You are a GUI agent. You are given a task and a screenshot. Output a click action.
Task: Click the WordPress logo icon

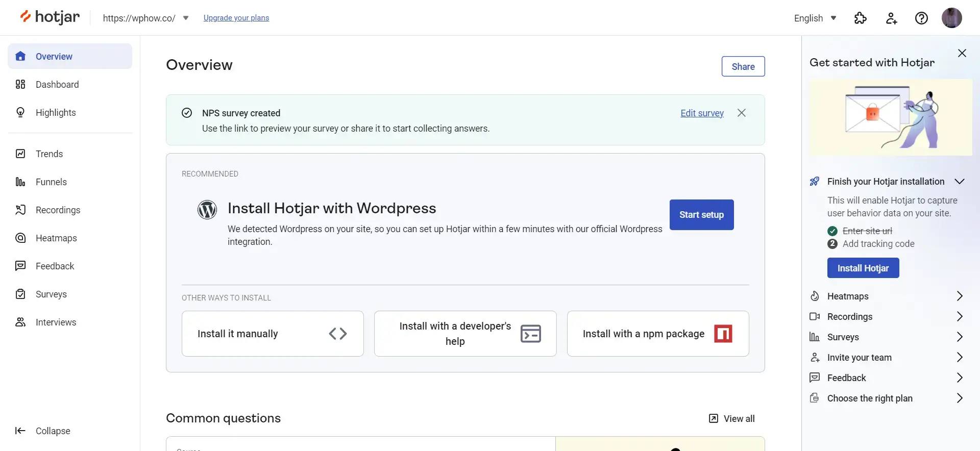point(207,209)
